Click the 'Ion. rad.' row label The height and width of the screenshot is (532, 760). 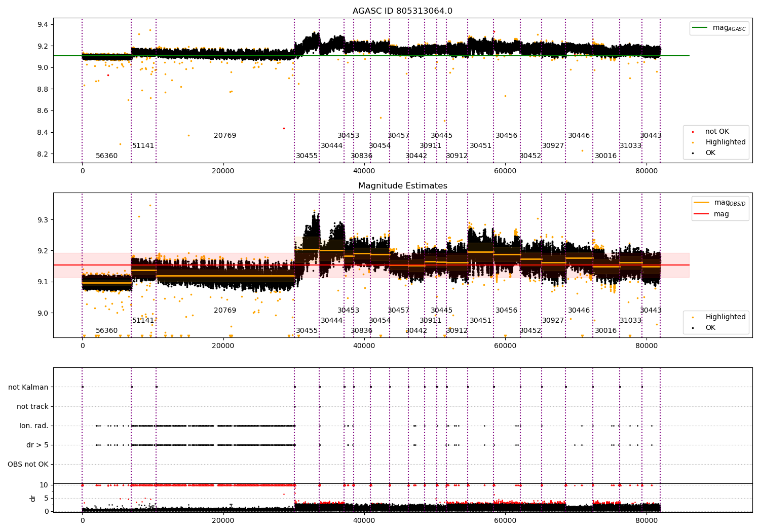coord(34,426)
